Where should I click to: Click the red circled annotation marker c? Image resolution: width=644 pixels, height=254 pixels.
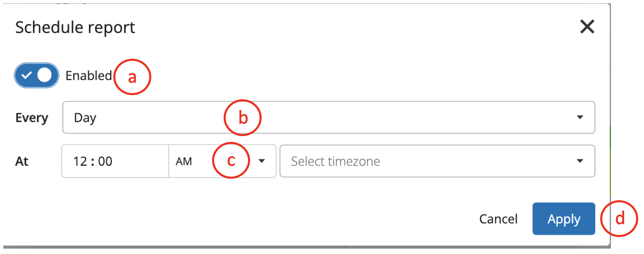click(231, 161)
